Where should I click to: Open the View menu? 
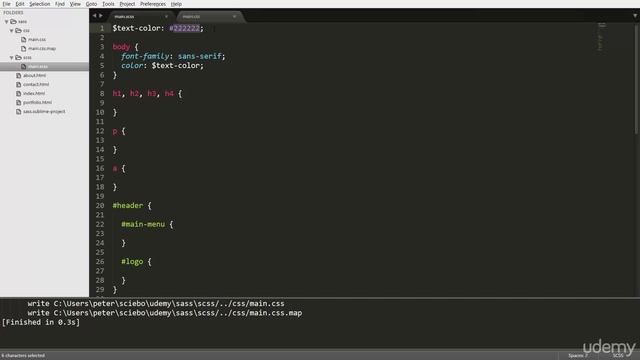click(x=75, y=4)
